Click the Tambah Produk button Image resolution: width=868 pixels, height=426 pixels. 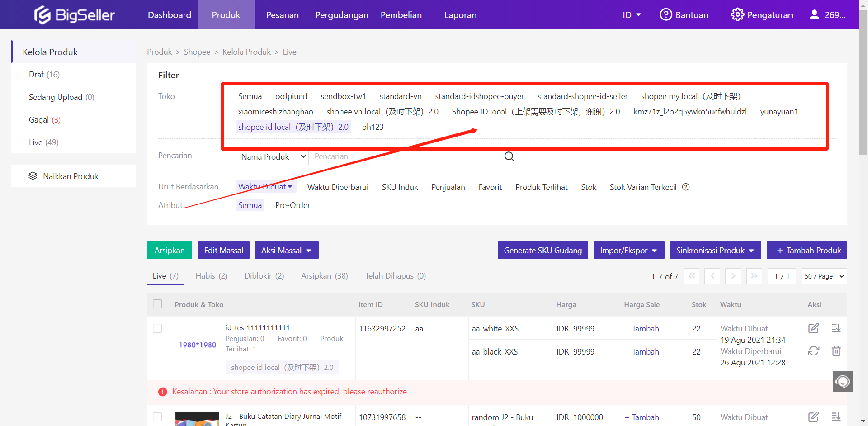tap(807, 250)
